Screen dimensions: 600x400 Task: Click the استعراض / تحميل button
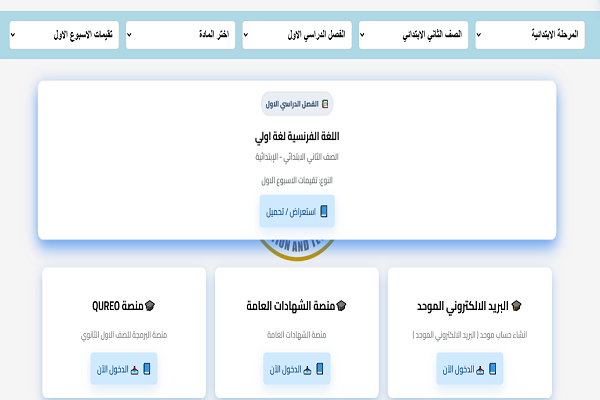297,212
